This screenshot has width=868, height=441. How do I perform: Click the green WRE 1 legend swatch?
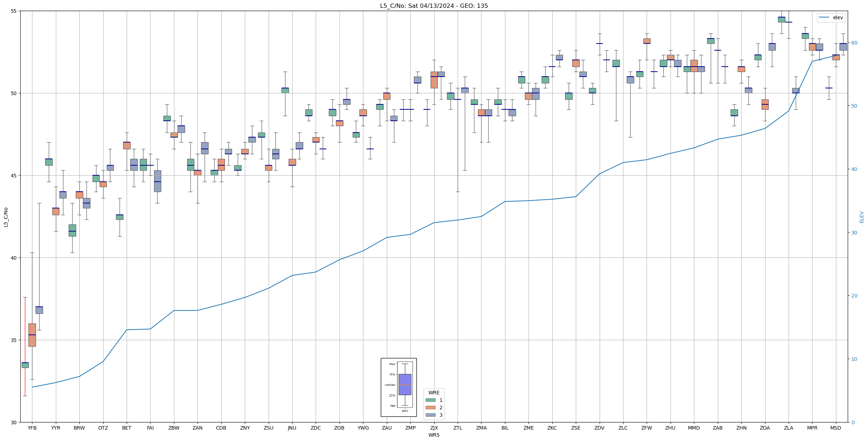pos(430,400)
